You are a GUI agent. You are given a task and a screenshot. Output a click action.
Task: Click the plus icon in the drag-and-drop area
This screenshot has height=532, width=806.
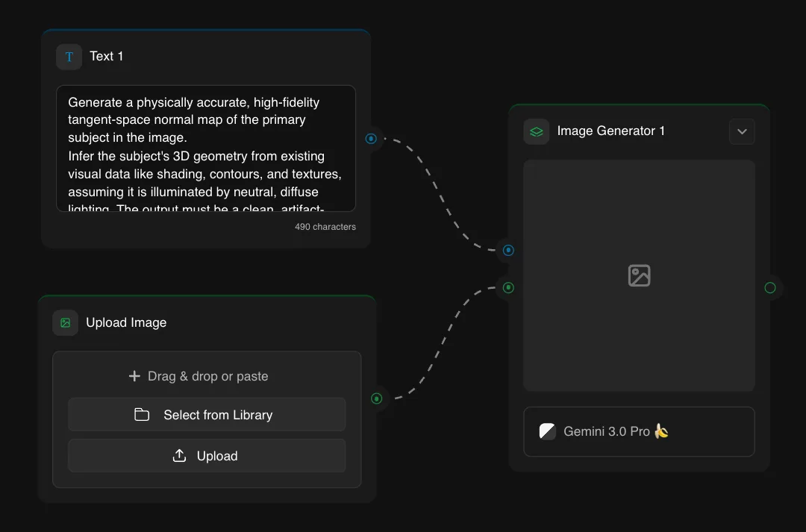[134, 376]
